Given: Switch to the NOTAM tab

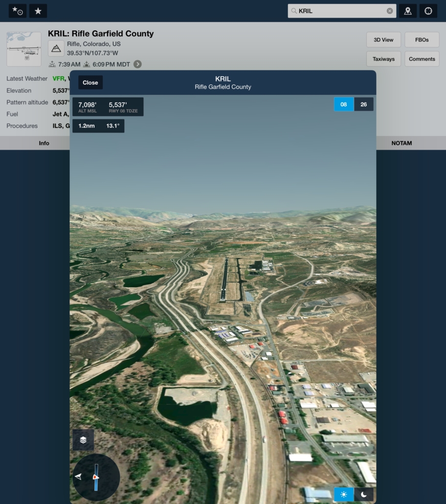Looking at the screenshot, I should pyautogui.click(x=401, y=143).
